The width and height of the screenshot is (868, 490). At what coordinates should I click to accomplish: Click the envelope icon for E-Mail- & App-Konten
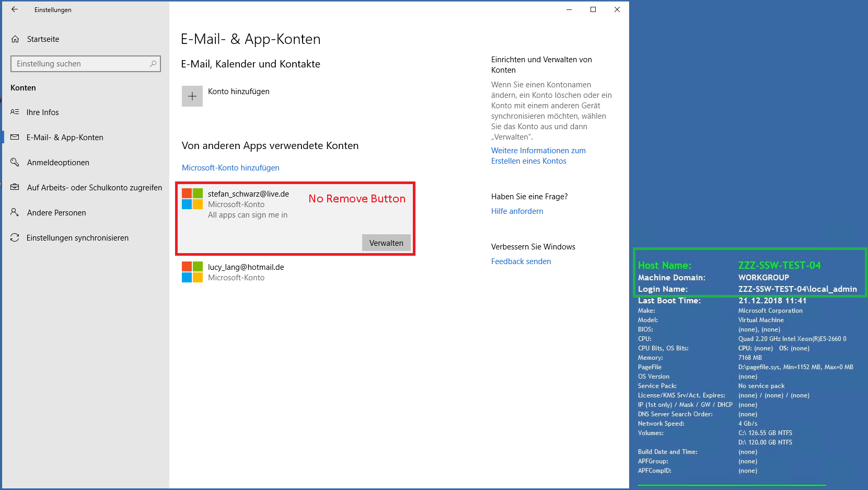(15, 138)
